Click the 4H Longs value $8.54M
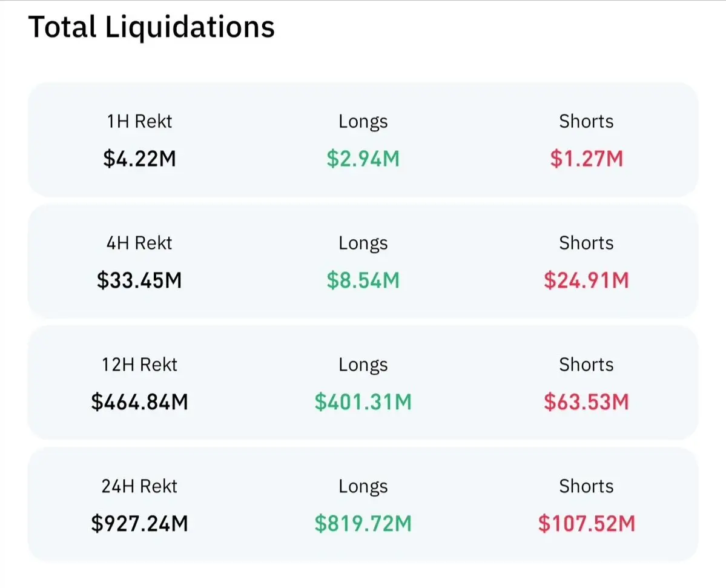The width and height of the screenshot is (726, 588). click(363, 281)
